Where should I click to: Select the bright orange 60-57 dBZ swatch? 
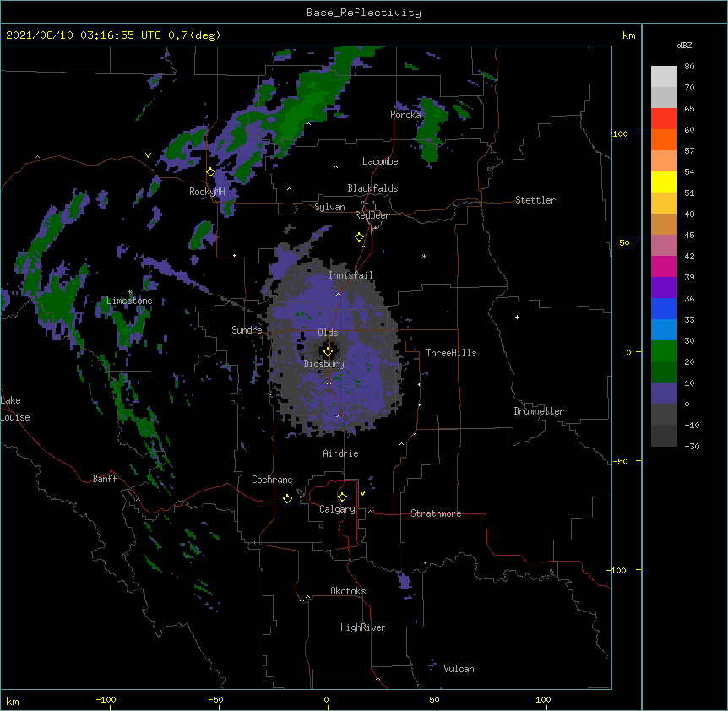pyautogui.click(x=664, y=139)
